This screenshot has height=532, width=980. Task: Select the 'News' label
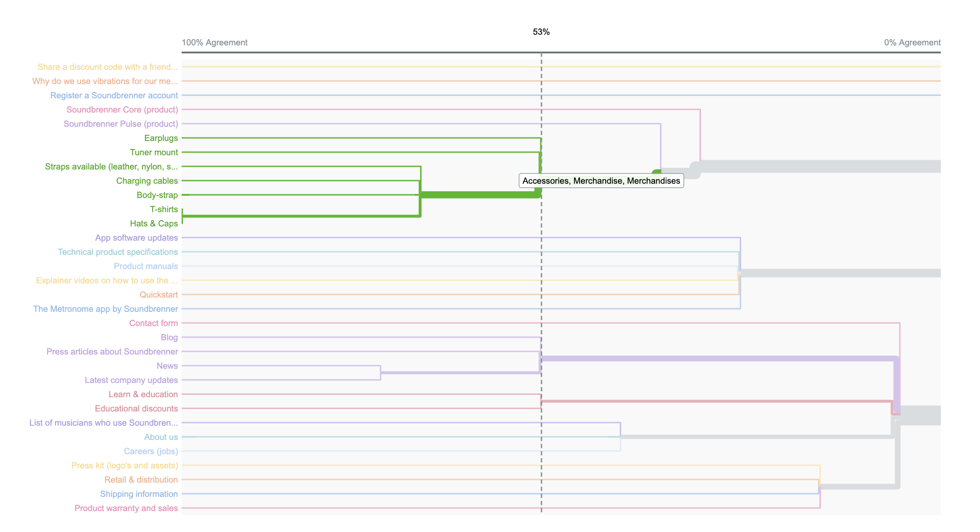point(167,366)
